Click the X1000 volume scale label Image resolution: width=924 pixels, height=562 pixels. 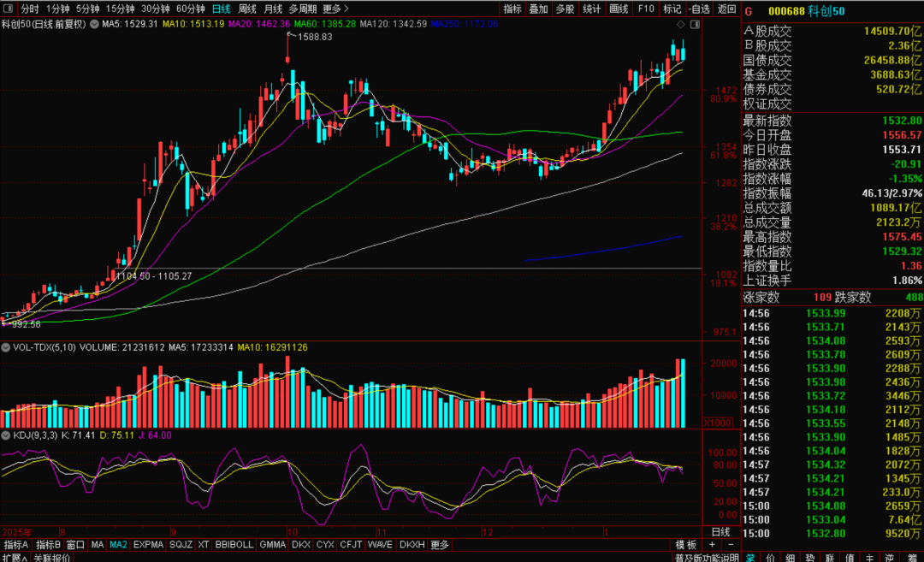pyautogui.click(x=715, y=423)
